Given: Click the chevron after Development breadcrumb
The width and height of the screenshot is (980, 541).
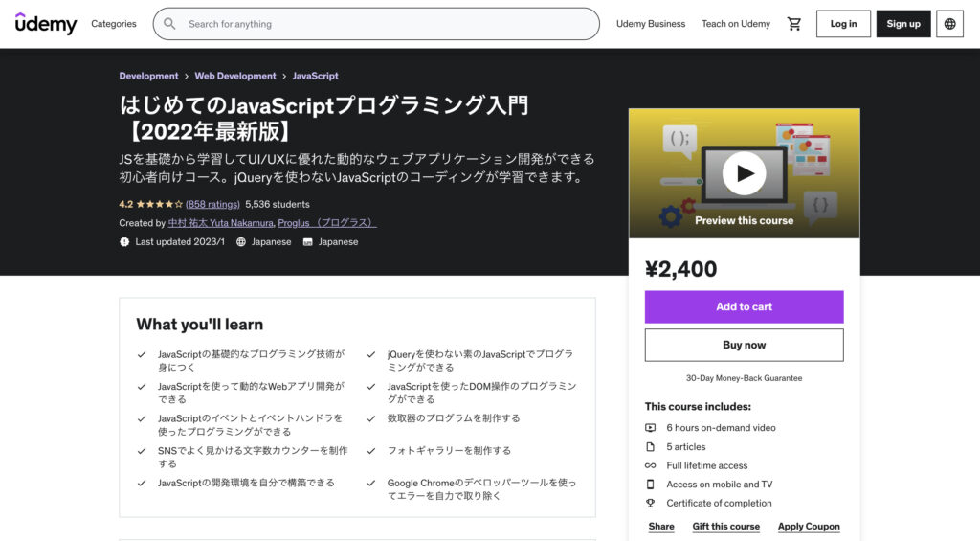Looking at the screenshot, I should click(187, 77).
